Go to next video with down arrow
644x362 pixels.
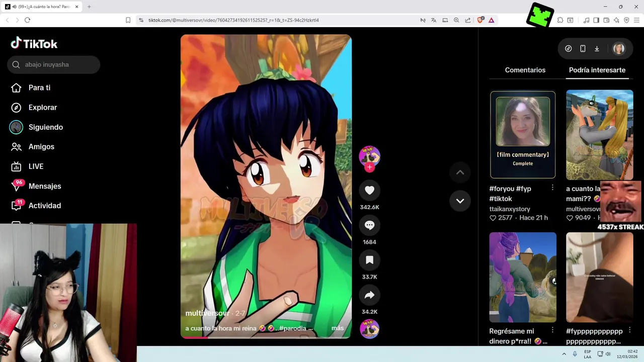460,201
